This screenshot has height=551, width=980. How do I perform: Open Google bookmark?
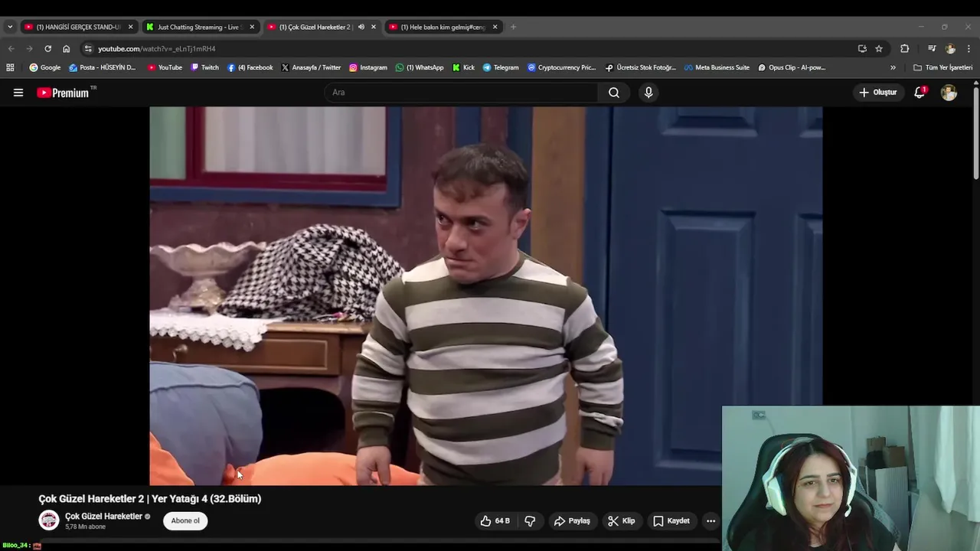tap(44, 67)
